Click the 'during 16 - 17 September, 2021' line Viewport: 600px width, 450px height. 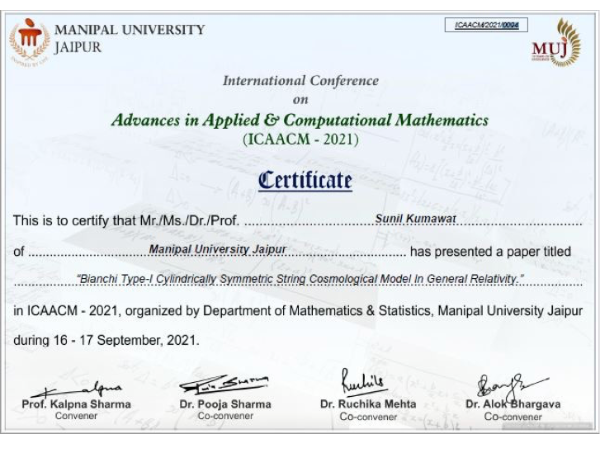point(106,341)
